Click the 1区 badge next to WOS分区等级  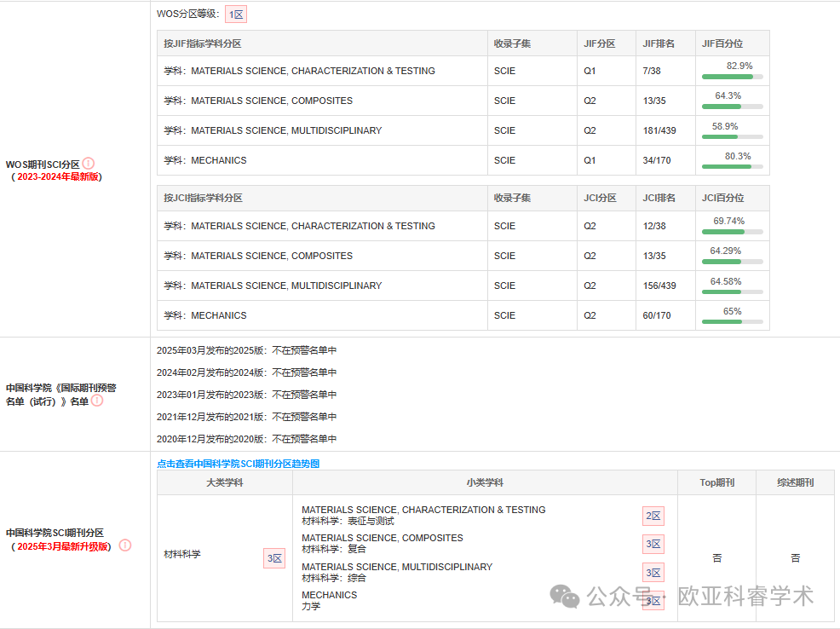(236, 14)
